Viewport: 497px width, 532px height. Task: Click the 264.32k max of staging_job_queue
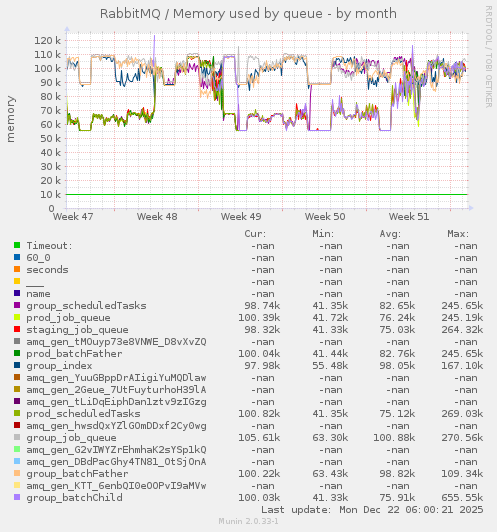tap(462, 330)
